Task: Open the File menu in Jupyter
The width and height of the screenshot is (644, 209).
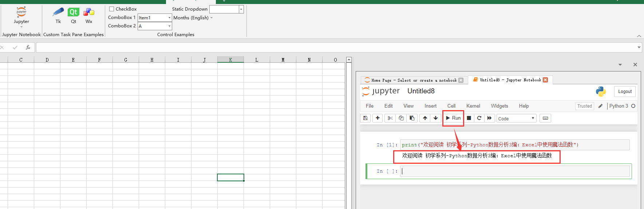Action: [370, 106]
